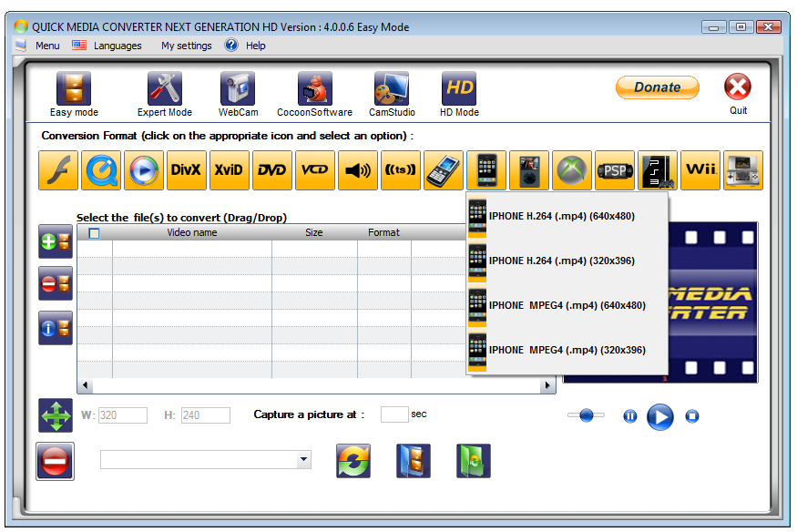Sort by the Video name column header
797x532 pixels.
point(192,232)
